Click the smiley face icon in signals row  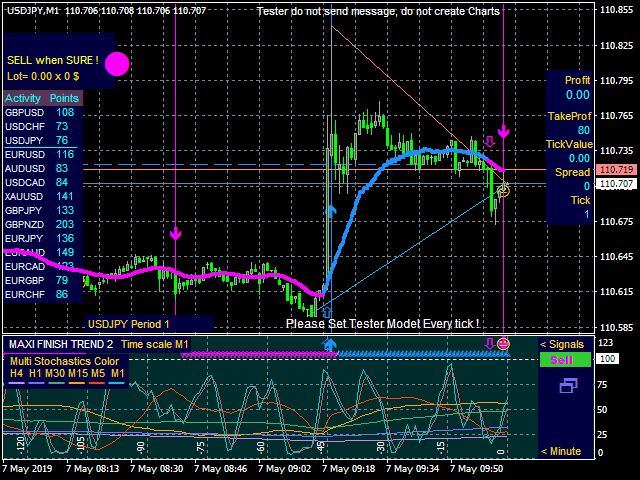pyautogui.click(x=503, y=344)
